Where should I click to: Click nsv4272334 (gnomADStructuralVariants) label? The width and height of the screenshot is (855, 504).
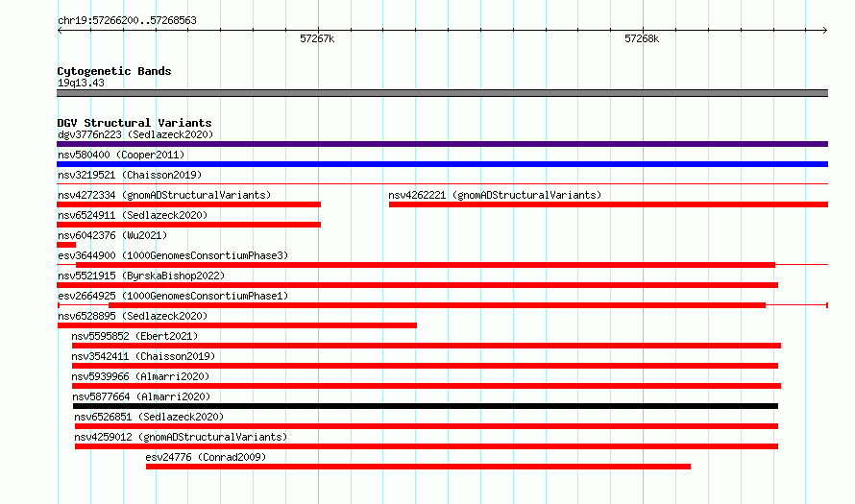coord(164,195)
